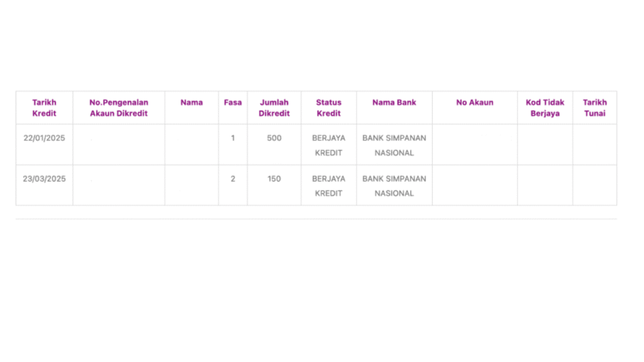Click BANK SIMPANAN NASIONAL in the 22/01/2025 row
This screenshot has height=362, width=644.
(394, 145)
